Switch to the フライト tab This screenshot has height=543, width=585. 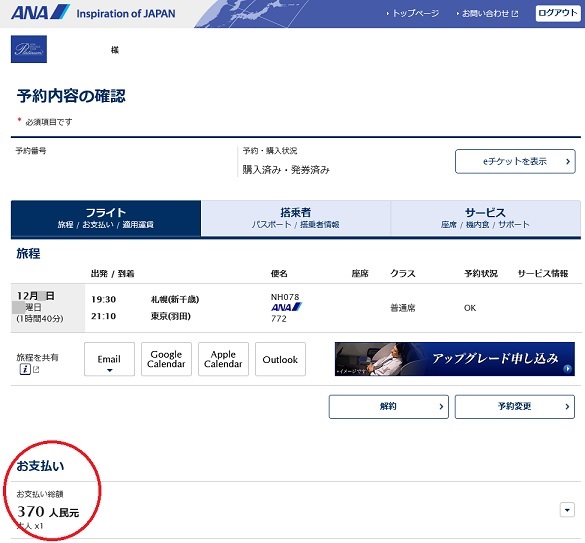coord(106,218)
